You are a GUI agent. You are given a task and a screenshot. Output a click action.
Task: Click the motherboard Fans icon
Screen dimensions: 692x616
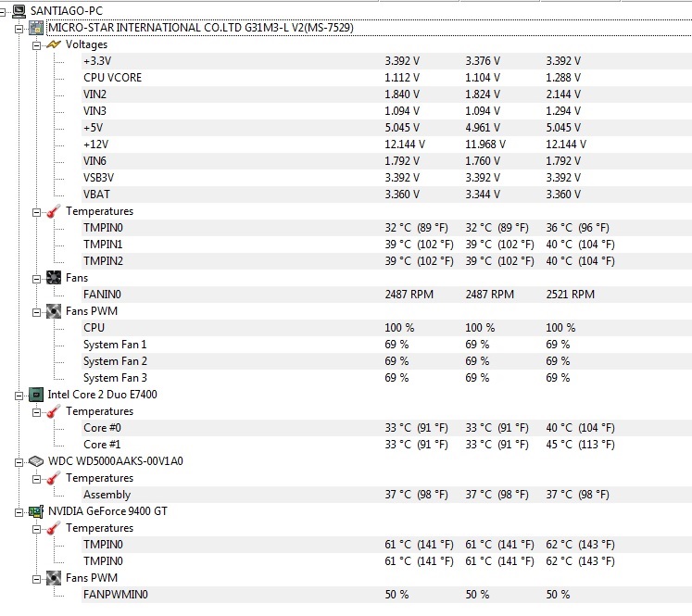tap(54, 278)
